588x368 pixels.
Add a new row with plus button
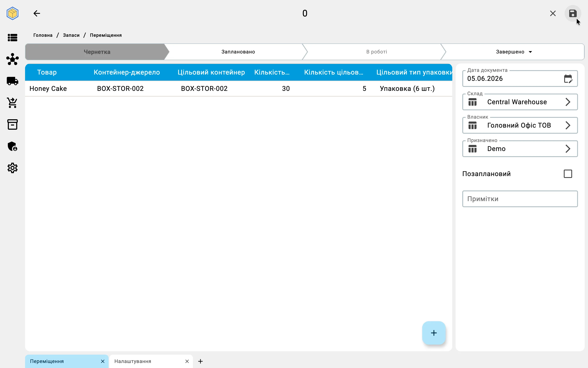(433, 333)
